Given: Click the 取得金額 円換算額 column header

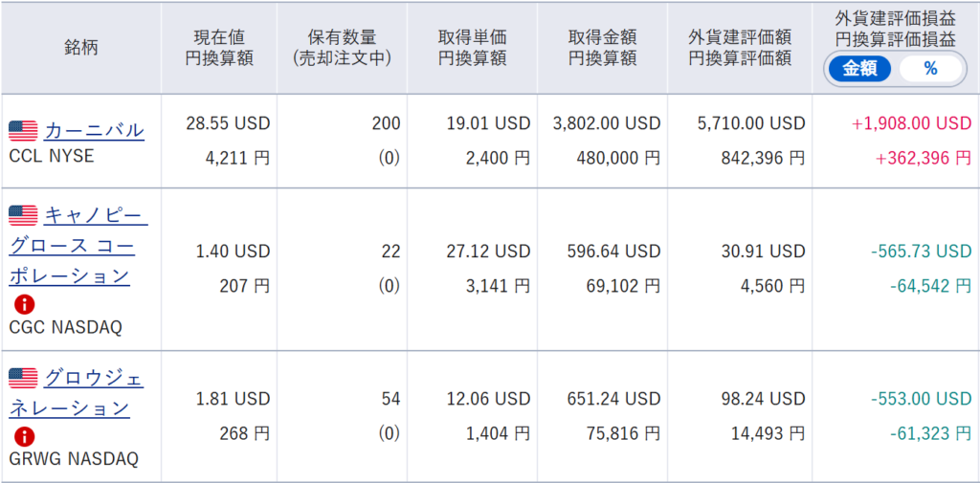Looking at the screenshot, I should click(602, 48).
